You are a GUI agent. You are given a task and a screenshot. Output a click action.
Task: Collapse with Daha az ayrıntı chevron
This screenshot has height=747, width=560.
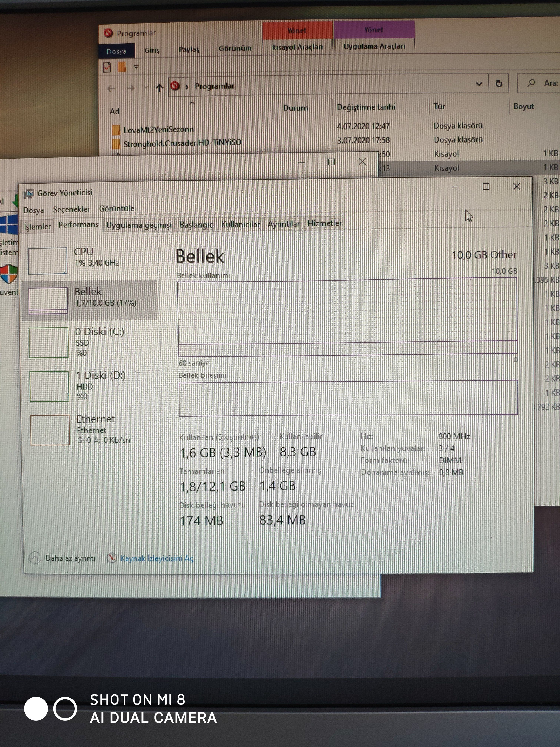pyautogui.click(x=35, y=558)
